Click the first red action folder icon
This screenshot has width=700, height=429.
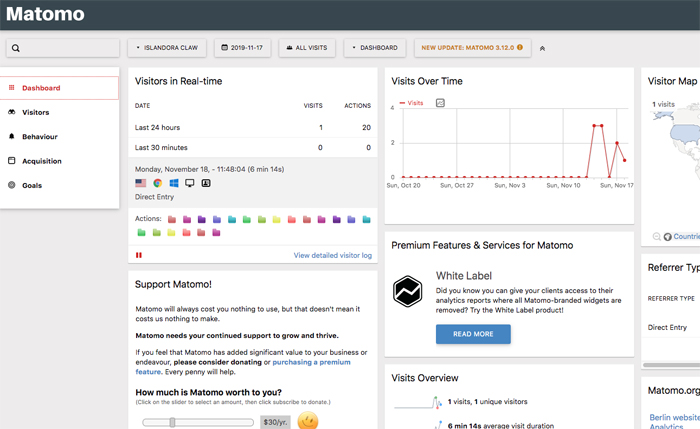click(x=172, y=219)
